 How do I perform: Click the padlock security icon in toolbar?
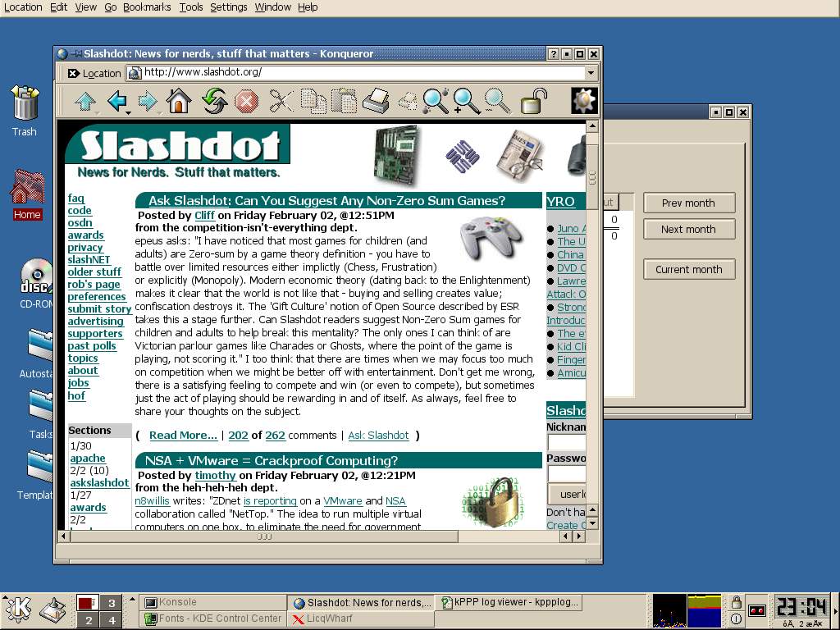click(533, 101)
